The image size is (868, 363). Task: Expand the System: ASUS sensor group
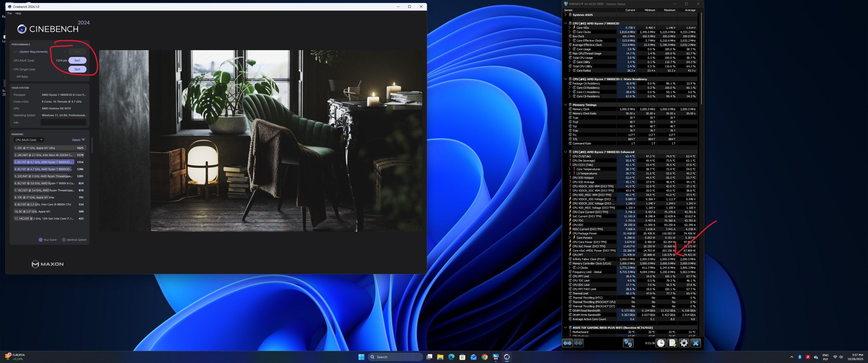[x=565, y=15]
